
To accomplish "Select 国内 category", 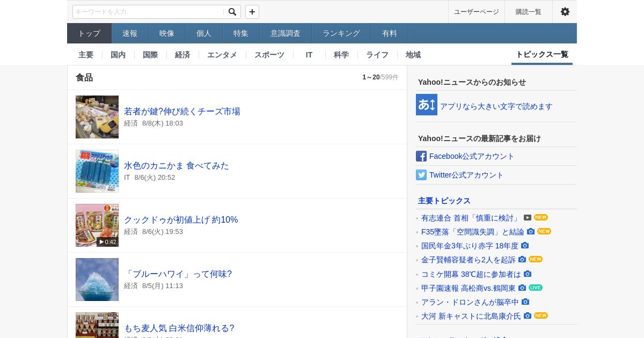I will click(118, 55).
